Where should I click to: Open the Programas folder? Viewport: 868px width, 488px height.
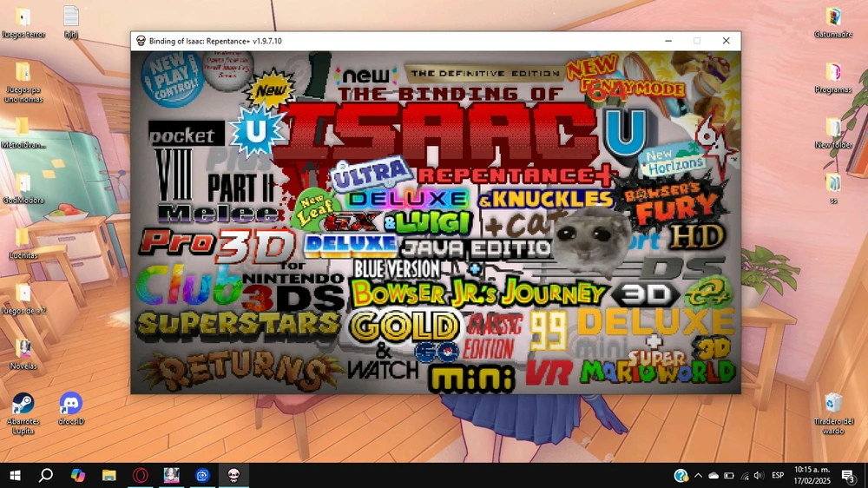832,72
